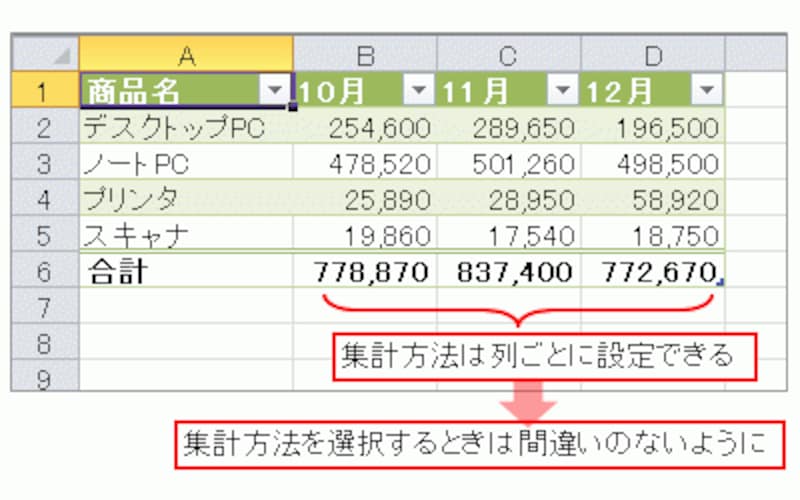Select row 5 header
Screen dimensions: 800x500
point(45,234)
